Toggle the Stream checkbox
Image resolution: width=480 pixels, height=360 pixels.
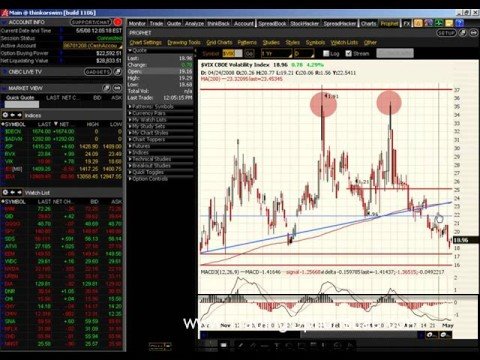(349, 53)
